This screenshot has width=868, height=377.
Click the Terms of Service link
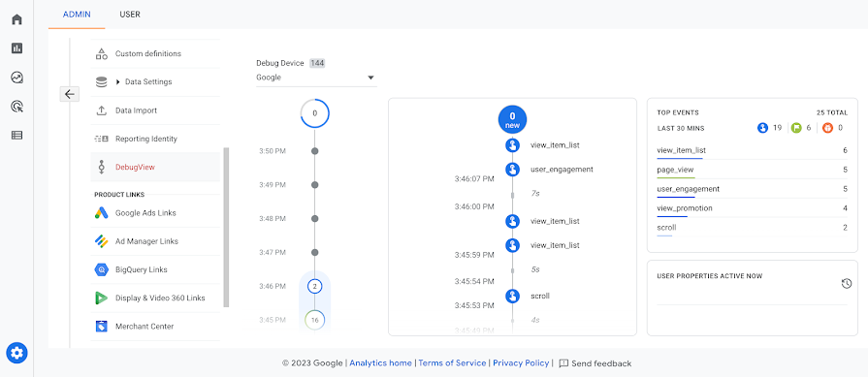pos(452,363)
